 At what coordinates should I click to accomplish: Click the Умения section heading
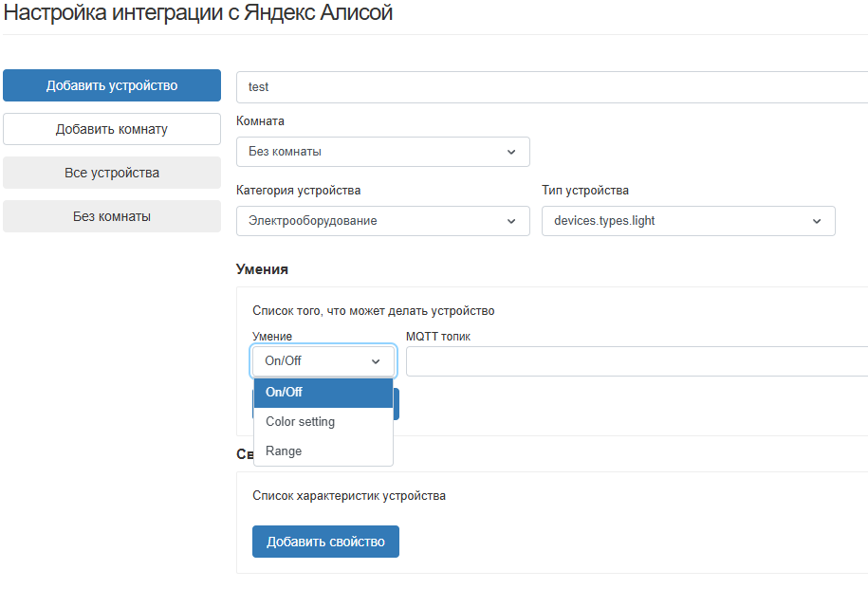tap(262, 269)
